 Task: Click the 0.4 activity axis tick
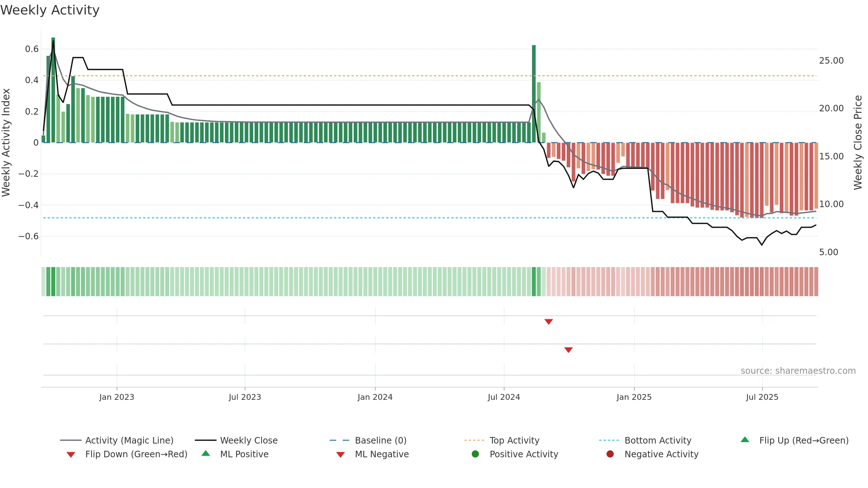(x=32, y=80)
